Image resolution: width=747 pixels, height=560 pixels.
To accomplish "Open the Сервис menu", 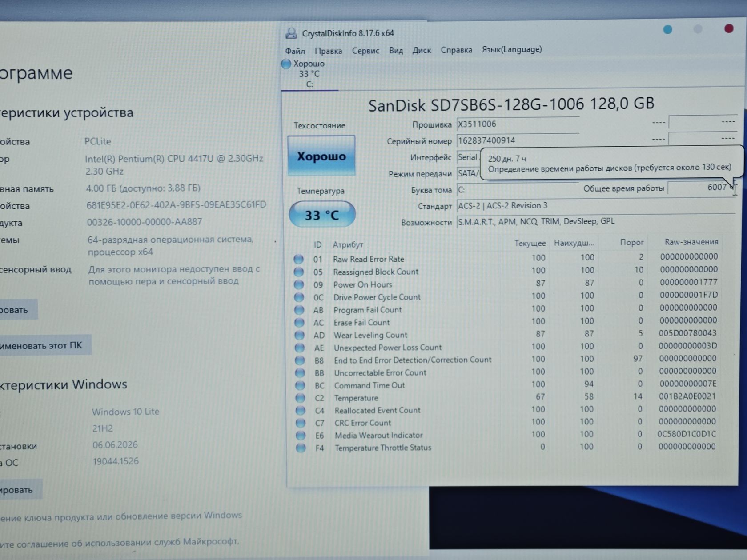I will [365, 51].
